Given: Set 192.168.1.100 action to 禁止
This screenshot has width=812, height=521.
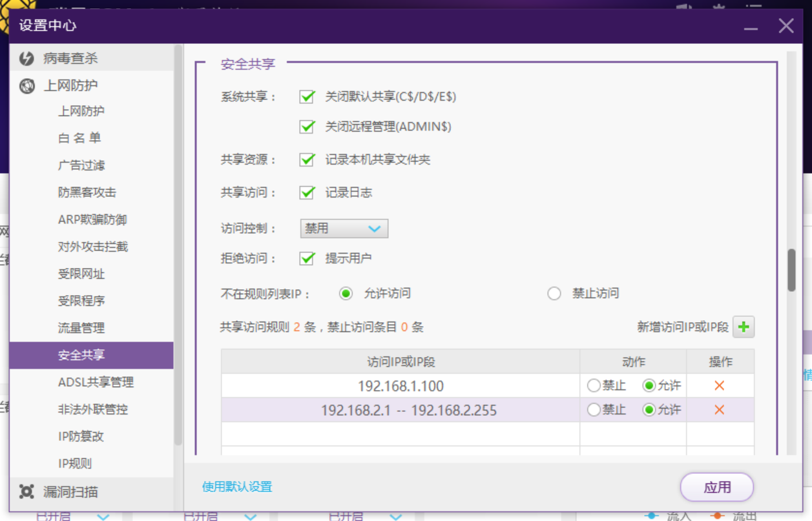Looking at the screenshot, I should click(x=594, y=385).
